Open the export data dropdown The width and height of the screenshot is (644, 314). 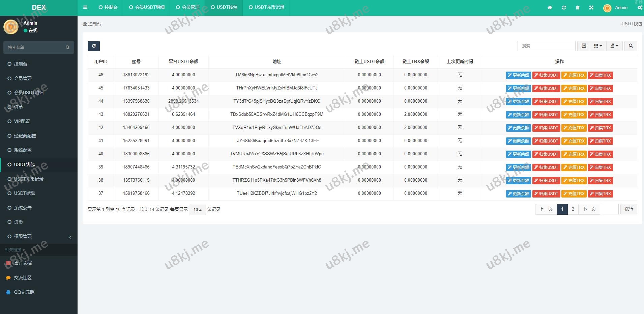(x=614, y=46)
